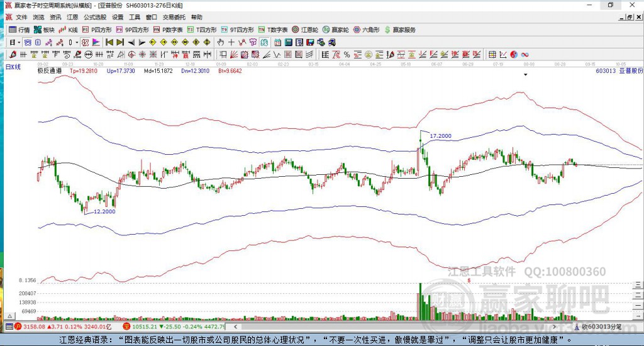The height and width of the screenshot is (346, 644).
Task: Select the red pencil drawing tool
Action: click(x=13, y=55)
